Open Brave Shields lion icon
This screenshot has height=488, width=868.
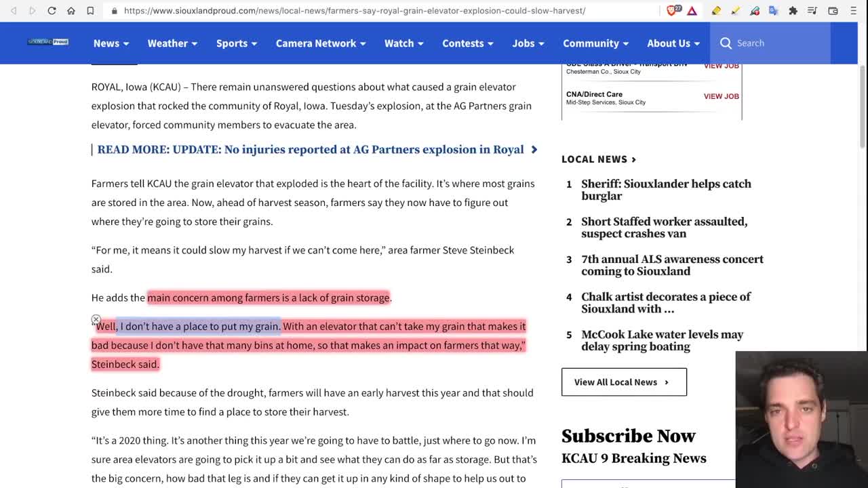673,11
